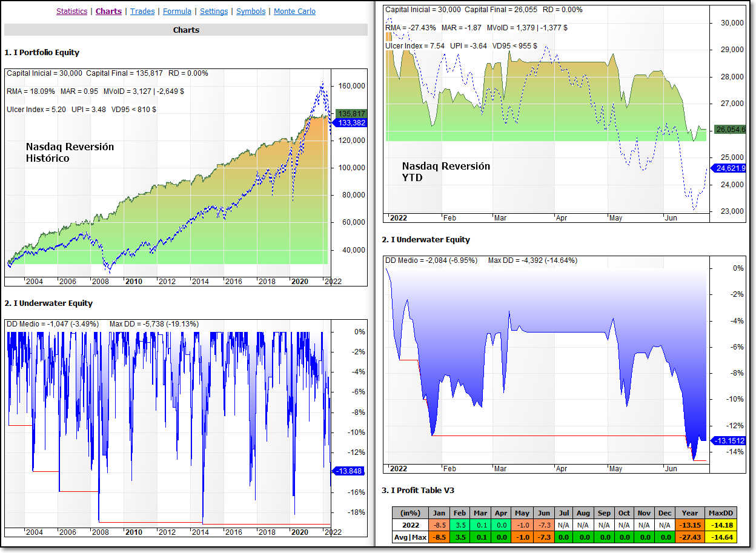Click the green 26,054.6 equity value tag
756x553 pixels.
coord(731,129)
